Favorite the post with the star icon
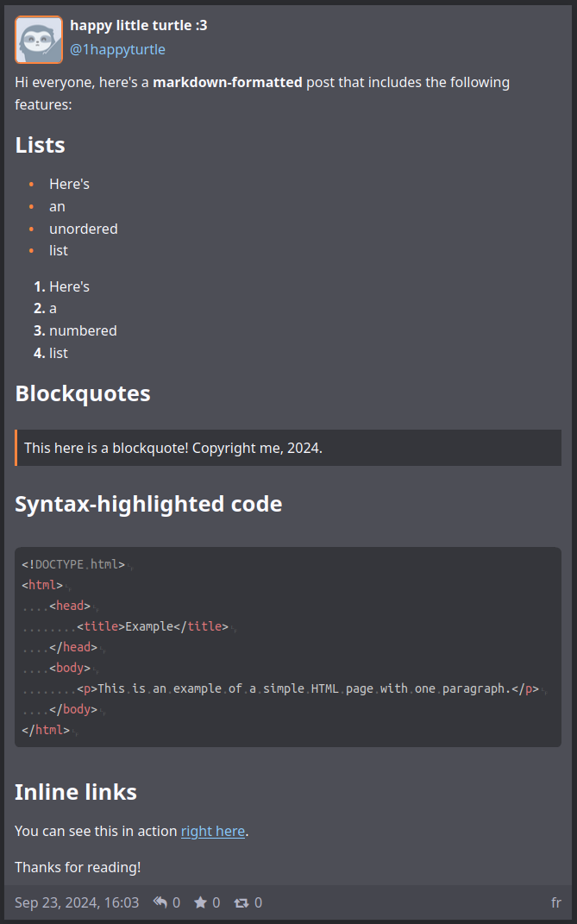 [200, 902]
